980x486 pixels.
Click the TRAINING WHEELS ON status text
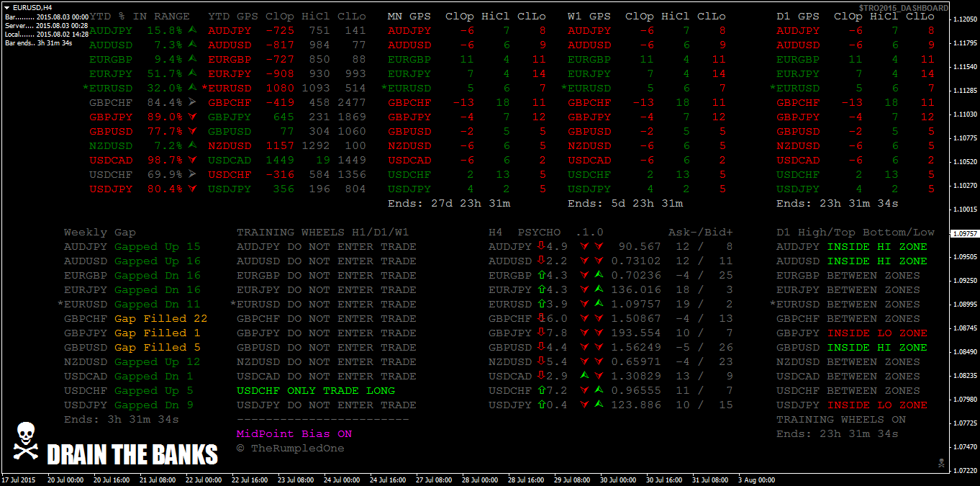coord(841,420)
